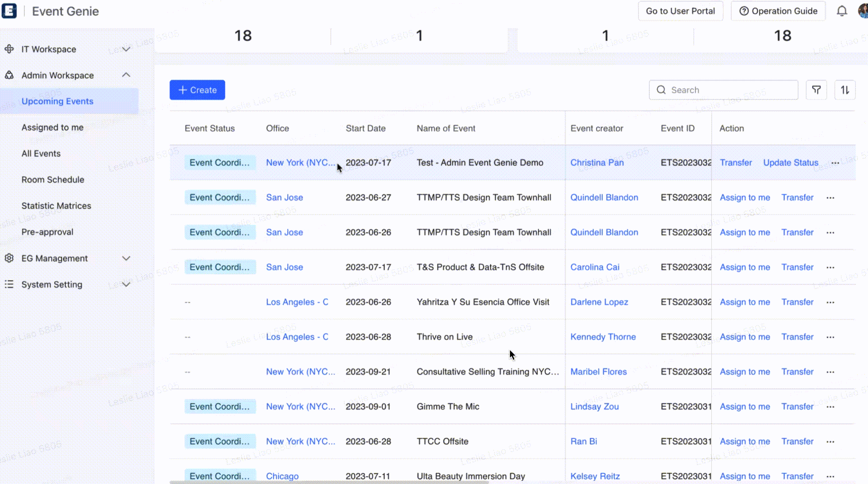Expand the IT Workspace chevron
The image size is (868, 484).
126,49
